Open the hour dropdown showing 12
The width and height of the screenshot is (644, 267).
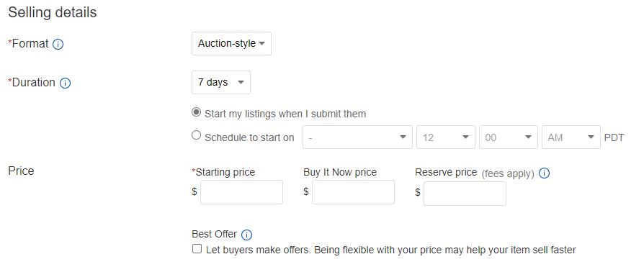click(x=446, y=137)
